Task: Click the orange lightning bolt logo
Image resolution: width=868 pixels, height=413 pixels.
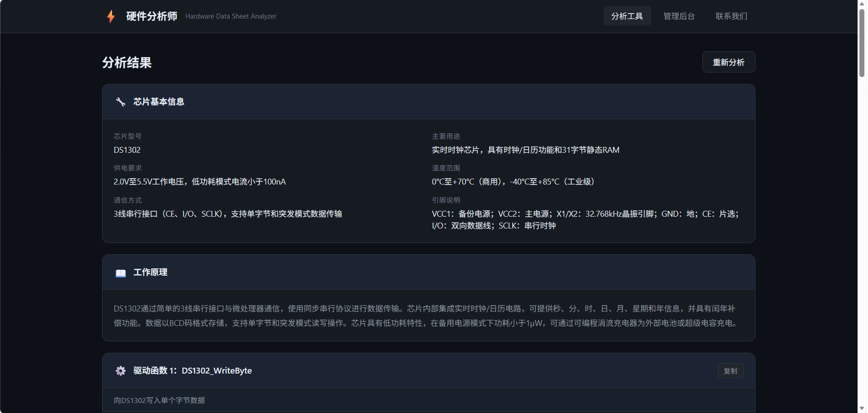Action: pyautogui.click(x=111, y=16)
